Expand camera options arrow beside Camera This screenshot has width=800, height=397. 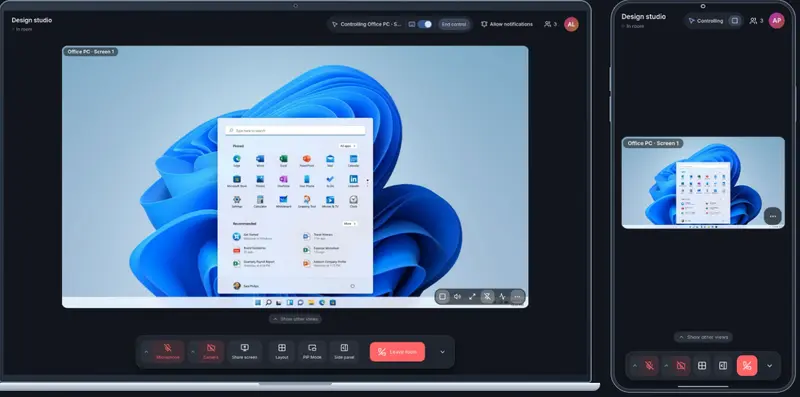193,352
